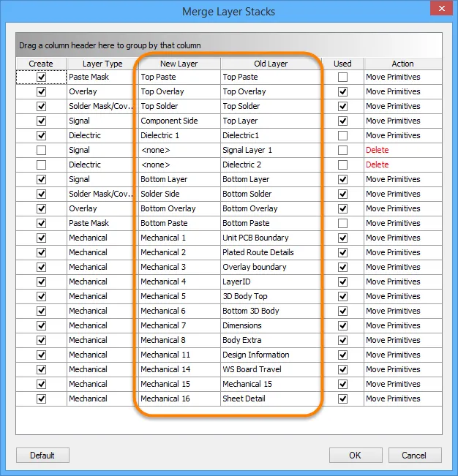Select the Mechanical 11 new layer cell
The width and height of the screenshot is (458, 476).
click(x=179, y=355)
